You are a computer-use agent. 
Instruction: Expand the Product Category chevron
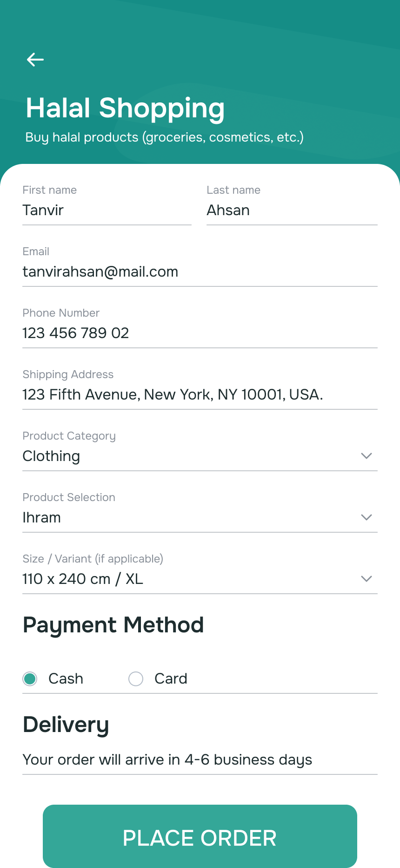[367, 456]
